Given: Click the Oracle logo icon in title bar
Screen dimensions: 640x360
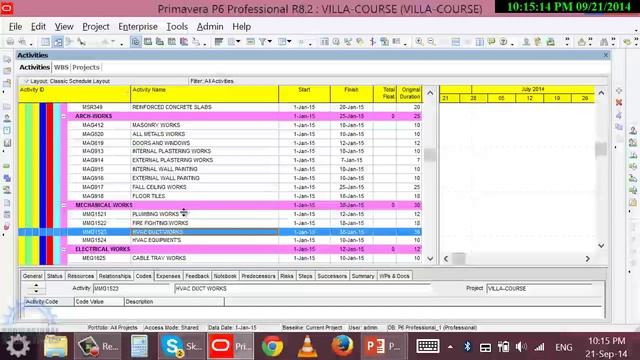Looking at the screenshot, I should [x=7, y=8].
